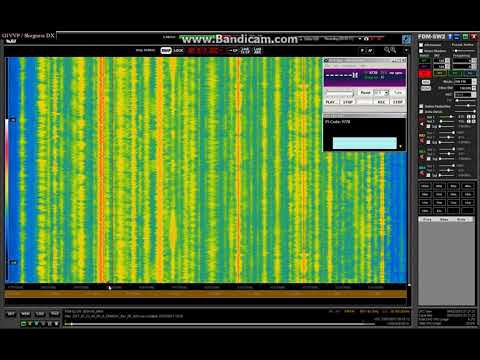Click the Mode column header in the memory list
Viewport: 480px width, 360px height.
coord(444,220)
